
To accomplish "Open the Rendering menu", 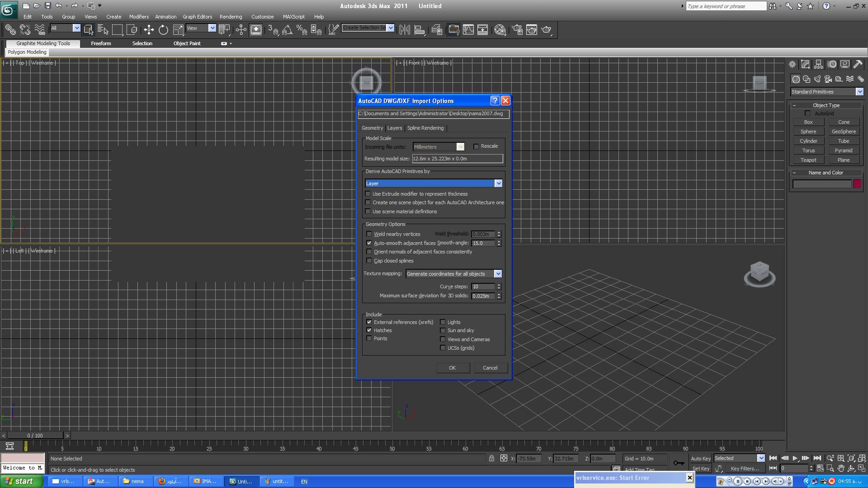I will [231, 17].
